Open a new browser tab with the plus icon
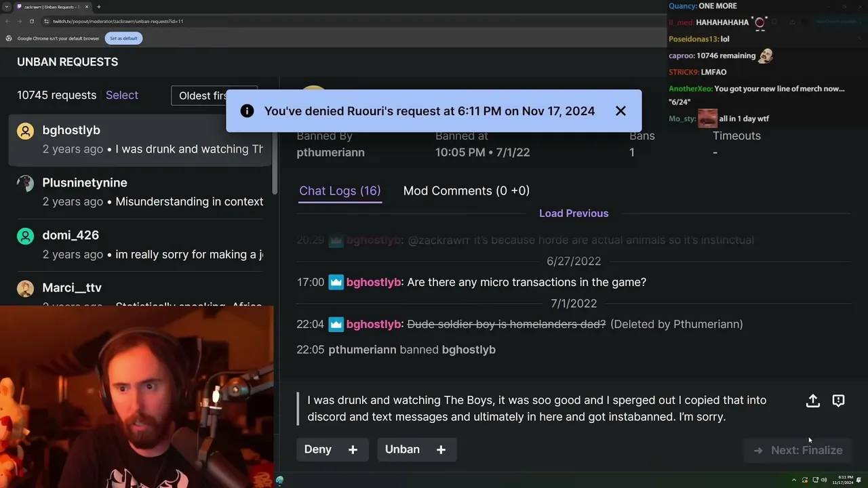The width and height of the screenshot is (868, 488). pyautogui.click(x=98, y=7)
